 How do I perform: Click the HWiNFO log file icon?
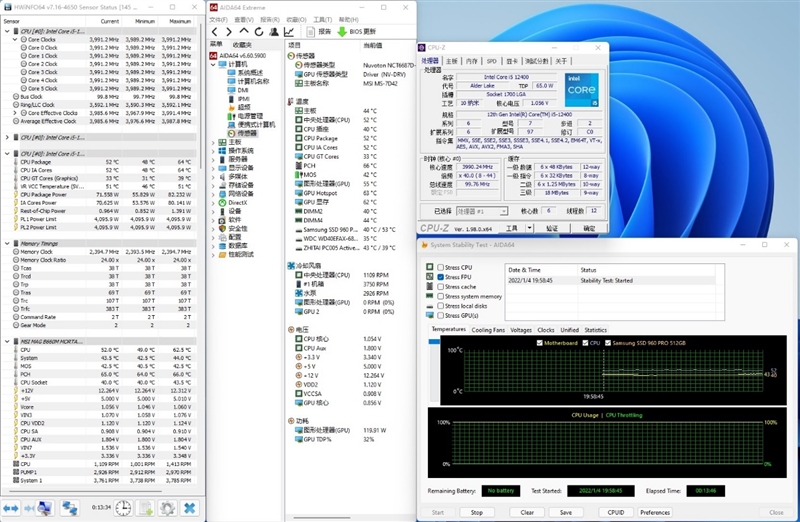[145, 508]
